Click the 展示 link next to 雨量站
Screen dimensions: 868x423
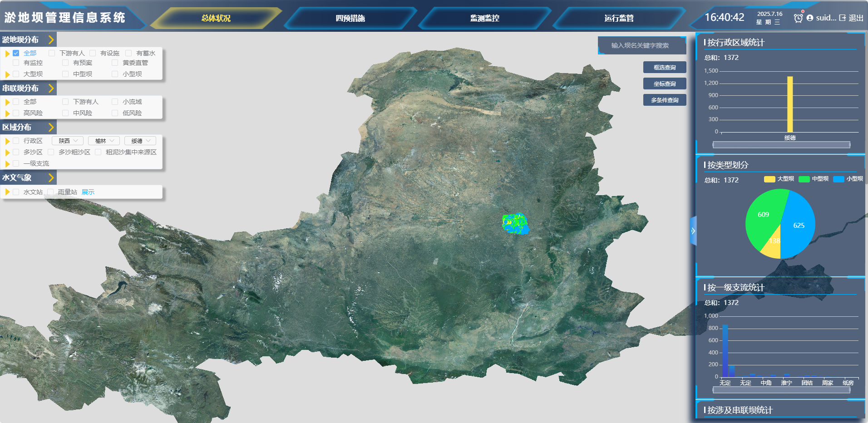[x=88, y=192]
